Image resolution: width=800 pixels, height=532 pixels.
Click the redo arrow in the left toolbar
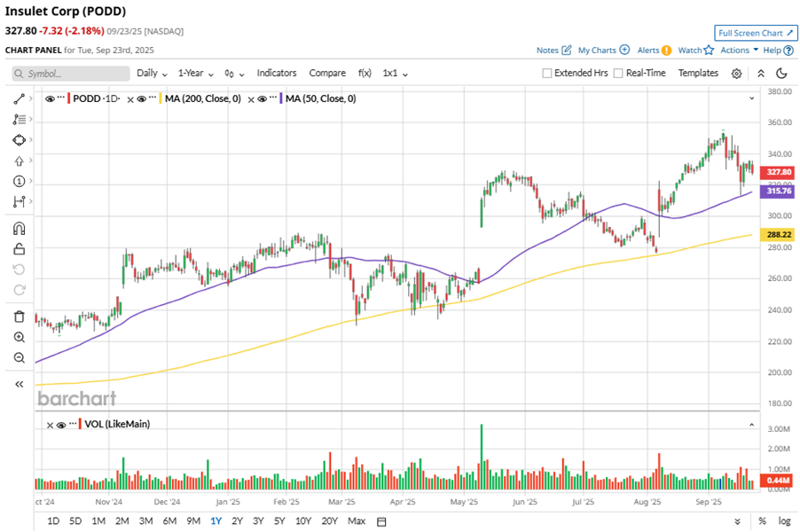19,290
